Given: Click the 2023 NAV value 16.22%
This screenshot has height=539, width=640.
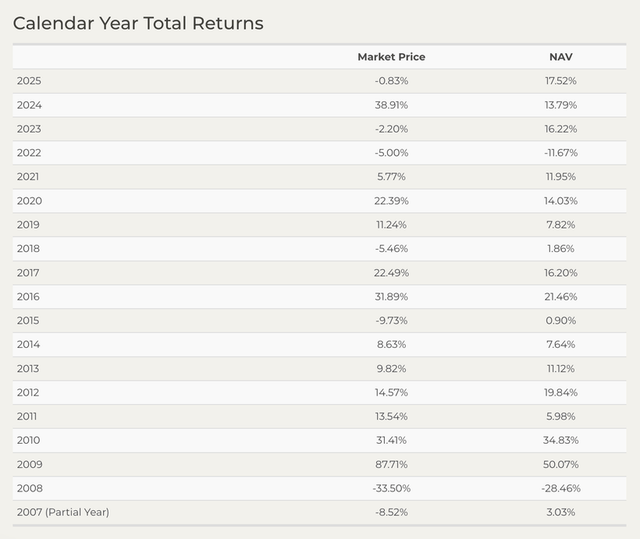Looking at the screenshot, I should pos(560,129).
